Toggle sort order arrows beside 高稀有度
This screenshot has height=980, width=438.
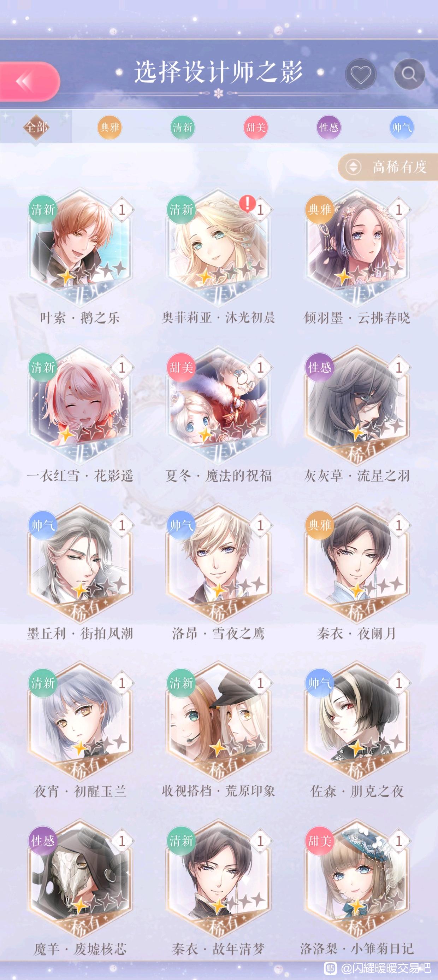[x=353, y=167]
